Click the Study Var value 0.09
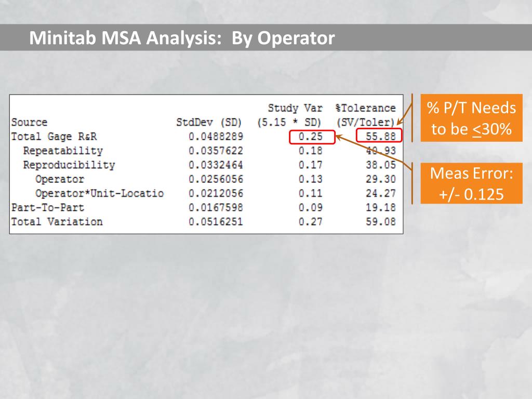Image resolution: width=532 pixels, height=399 pixels. tap(311, 208)
